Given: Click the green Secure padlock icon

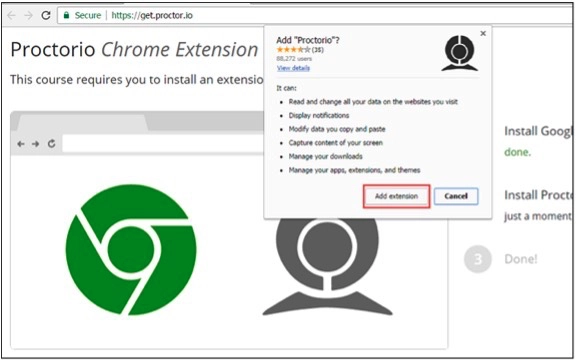Looking at the screenshot, I should click(x=66, y=15).
